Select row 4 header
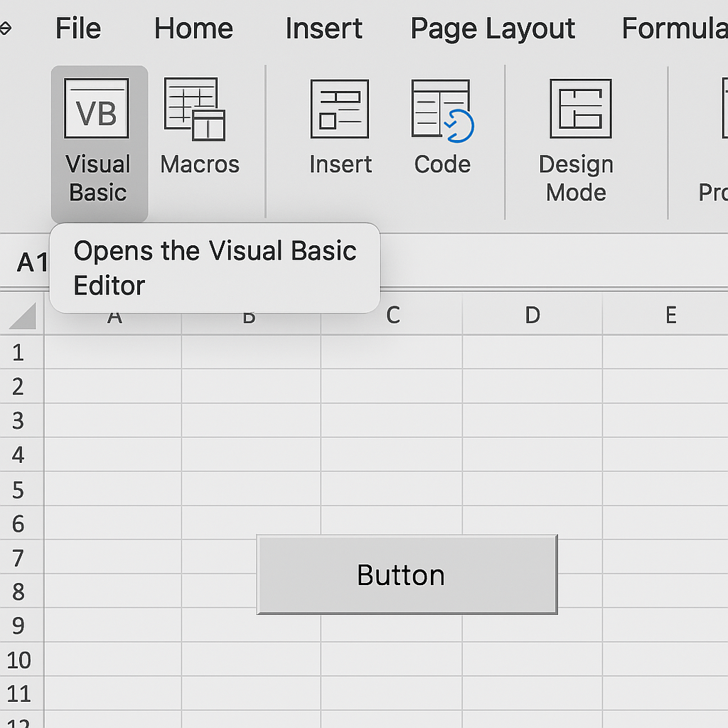728x728 pixels. click(x=21, y=454)
